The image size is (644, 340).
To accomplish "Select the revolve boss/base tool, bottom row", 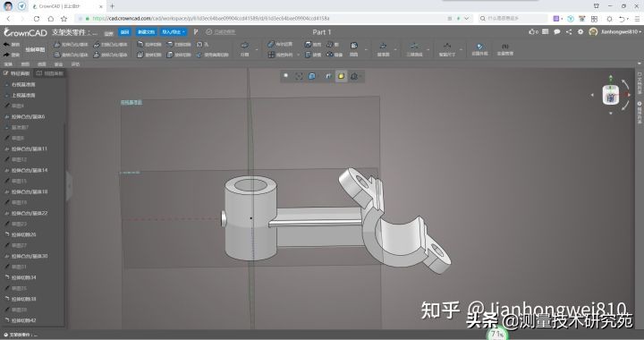I will click(71, 55).
